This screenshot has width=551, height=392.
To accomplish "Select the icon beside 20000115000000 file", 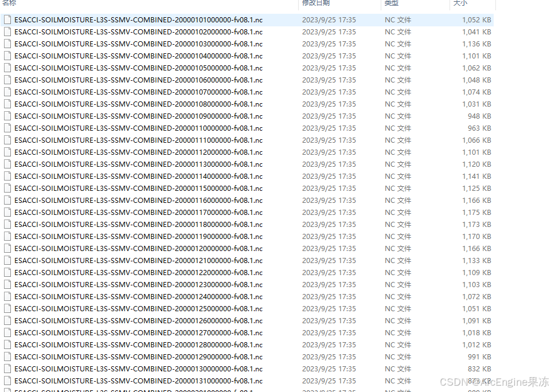I will [7, 189].
